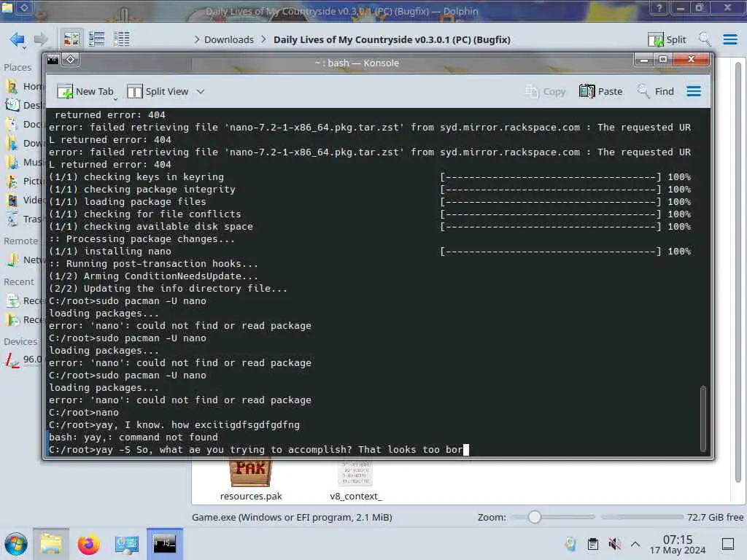Open System Settings taskbar icon
This screenshot has height=560, width=747.
click(x=126, y=544)
